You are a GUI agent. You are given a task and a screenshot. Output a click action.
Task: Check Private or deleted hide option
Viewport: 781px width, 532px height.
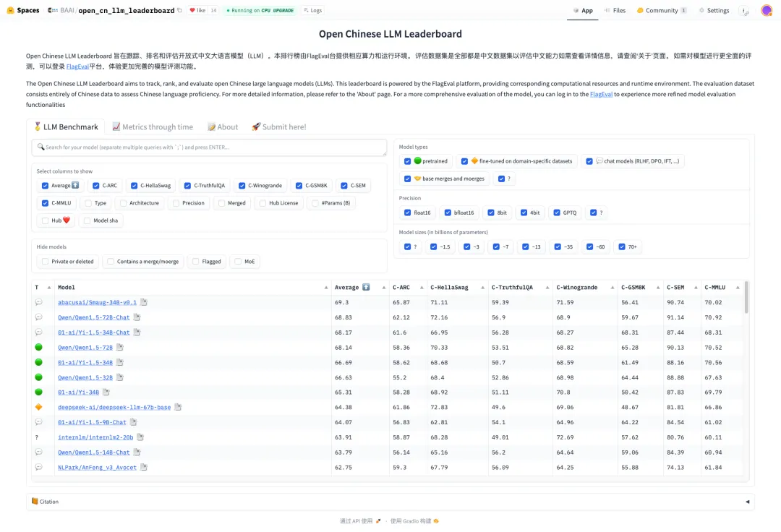(46, 262)
